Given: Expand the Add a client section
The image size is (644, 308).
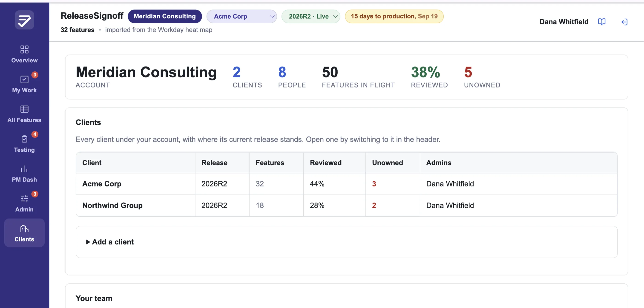Looking at the screenshot, I should coord(110,242).
